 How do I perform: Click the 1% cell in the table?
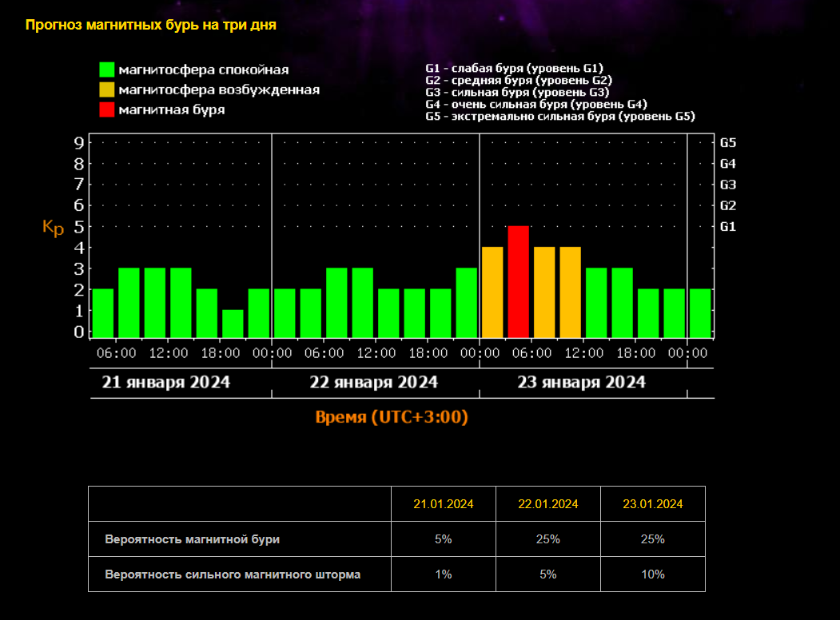[444, 574]
